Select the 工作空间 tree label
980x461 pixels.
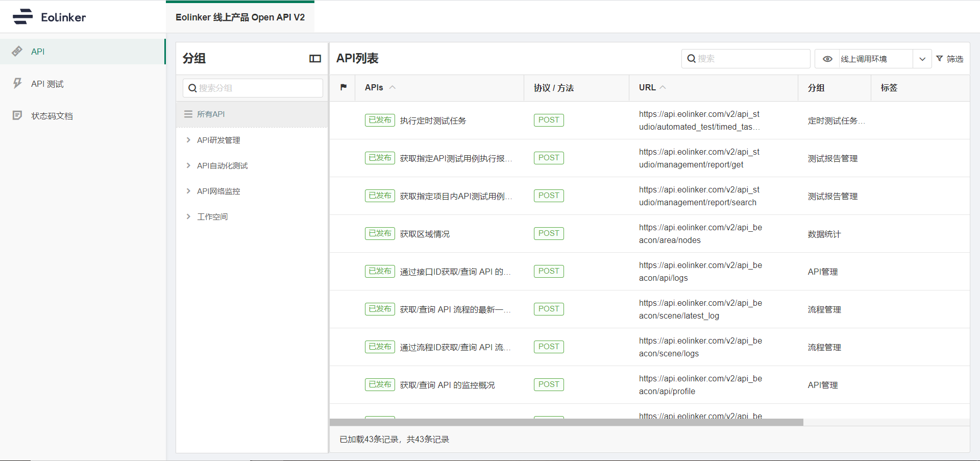tap(212, 216)
